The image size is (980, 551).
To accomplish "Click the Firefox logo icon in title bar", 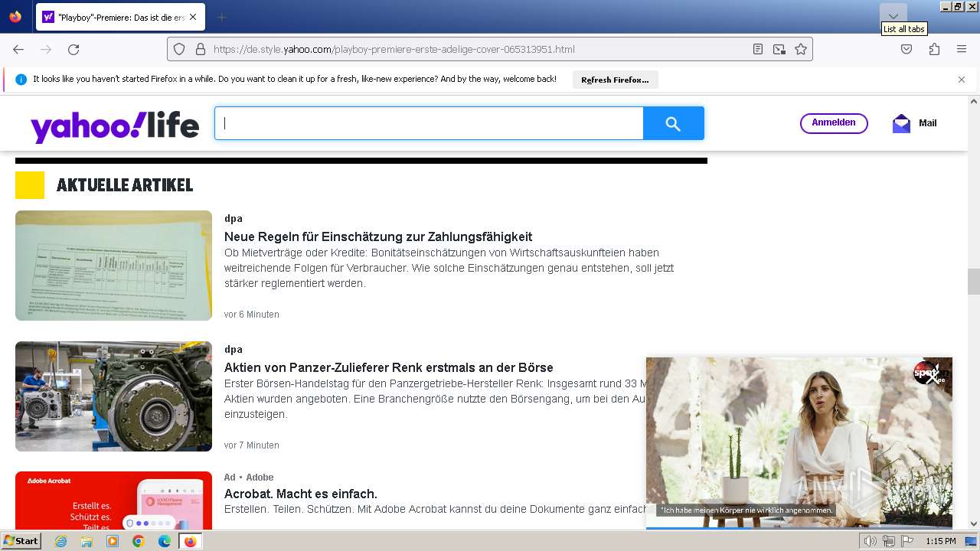I will [x=15, y=17].
